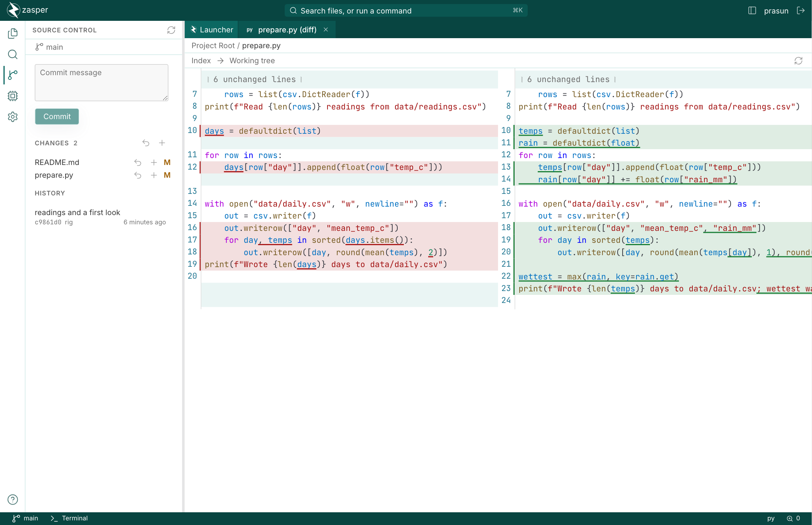
Task: Switch to the Launcher tab
Action: click(x=211, y=30)
